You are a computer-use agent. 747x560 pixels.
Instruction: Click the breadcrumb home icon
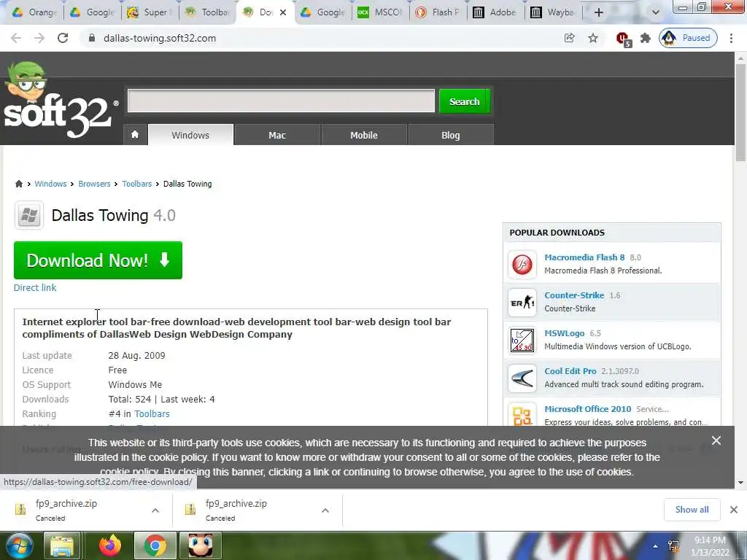19,184
